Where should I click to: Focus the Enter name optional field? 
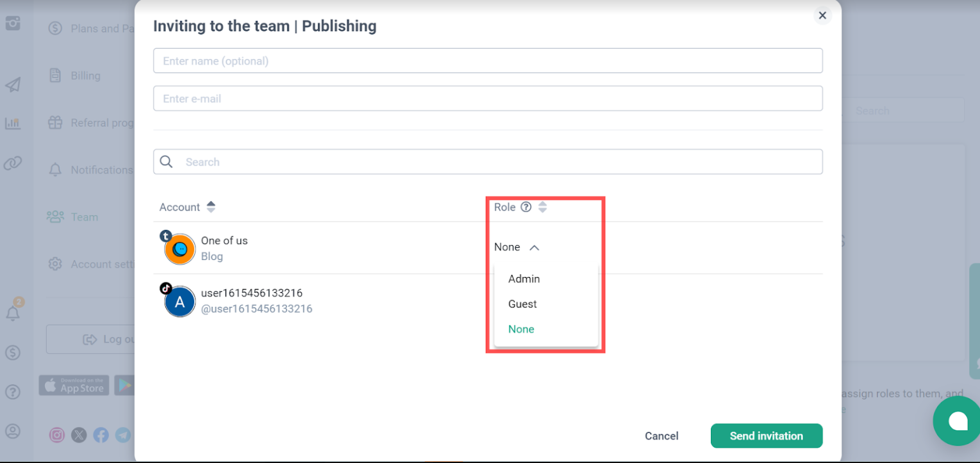487,61
